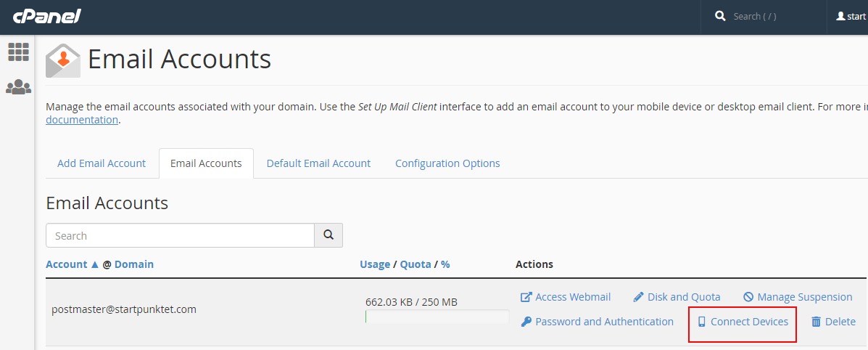Click the postmaster usage progress bar
Viewport: 868px width, 350px height.
(437, 317)
